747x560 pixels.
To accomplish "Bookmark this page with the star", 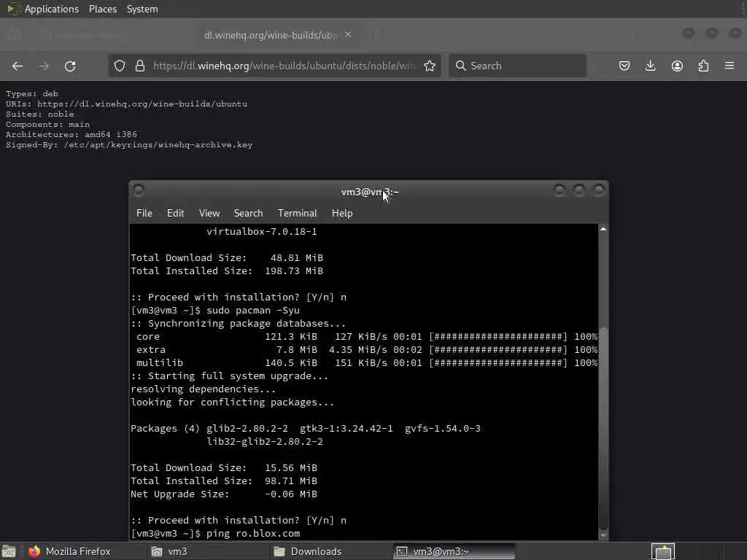I will [430, 66].
